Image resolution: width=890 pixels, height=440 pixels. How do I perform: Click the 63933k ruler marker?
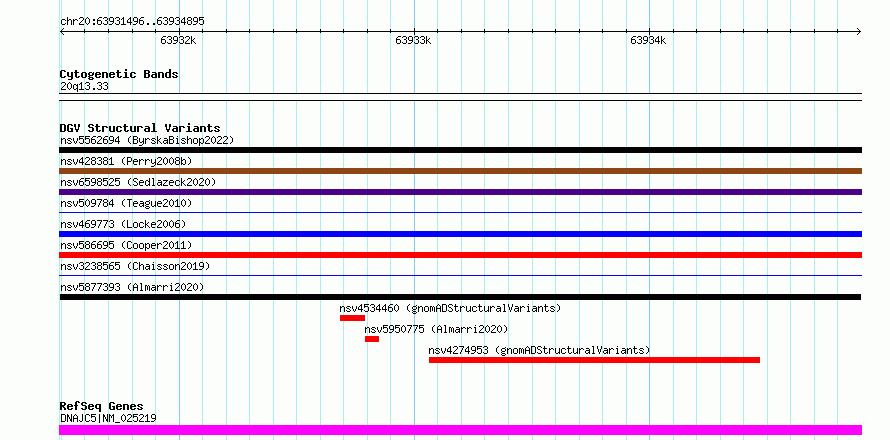point(413,40)
